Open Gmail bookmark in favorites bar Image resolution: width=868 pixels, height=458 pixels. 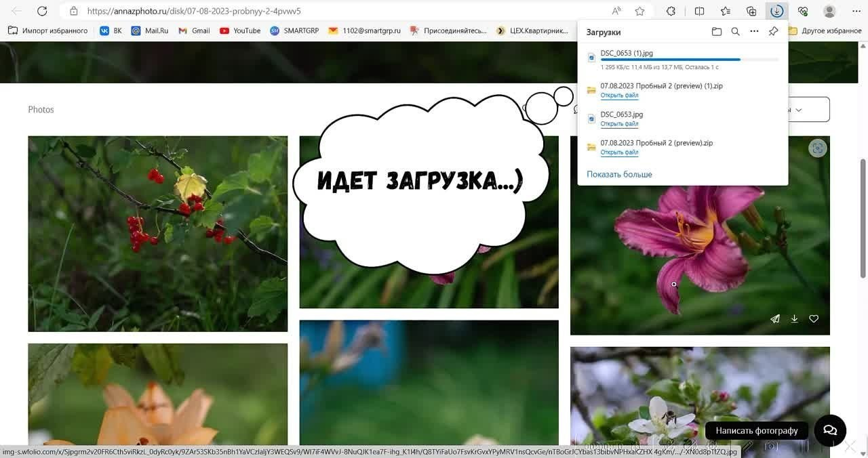[194, 30]
